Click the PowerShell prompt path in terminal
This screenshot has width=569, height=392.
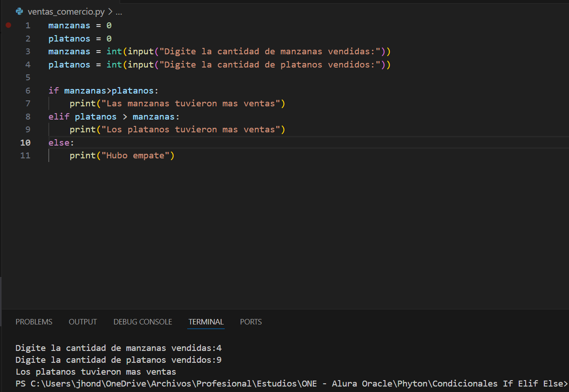click(x=292, y=383)
